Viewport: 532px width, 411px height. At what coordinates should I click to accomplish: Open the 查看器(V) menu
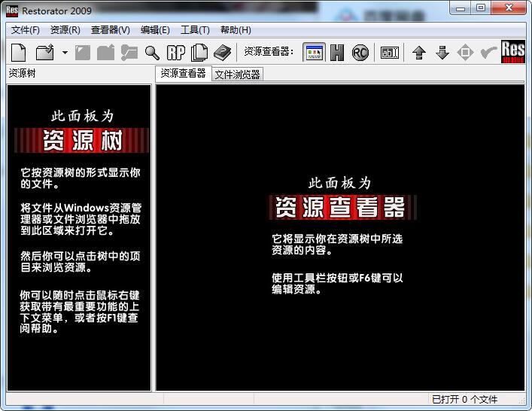[111, 30]
